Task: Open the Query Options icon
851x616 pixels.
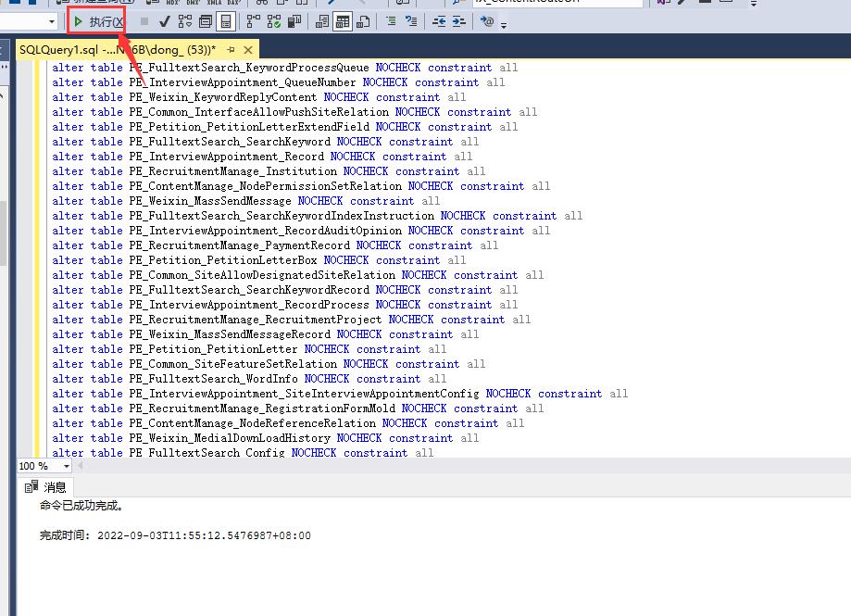Action: point(206,20)
